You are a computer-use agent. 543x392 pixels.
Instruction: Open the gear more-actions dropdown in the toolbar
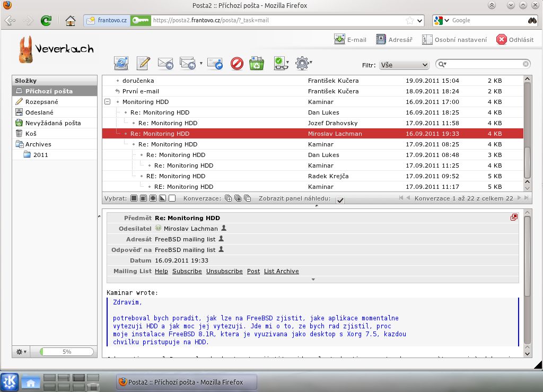(303, 64)
